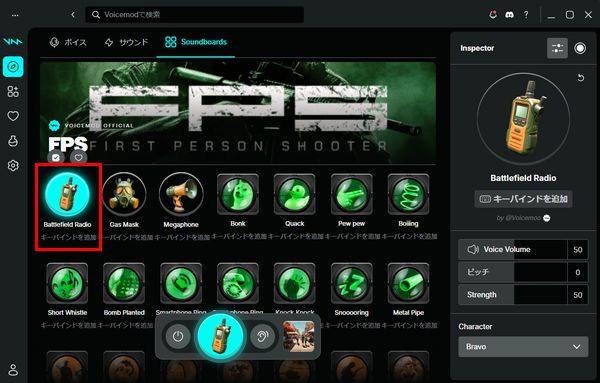Toggle voice changer power button

pyautogui.click(x=178, y=336)
